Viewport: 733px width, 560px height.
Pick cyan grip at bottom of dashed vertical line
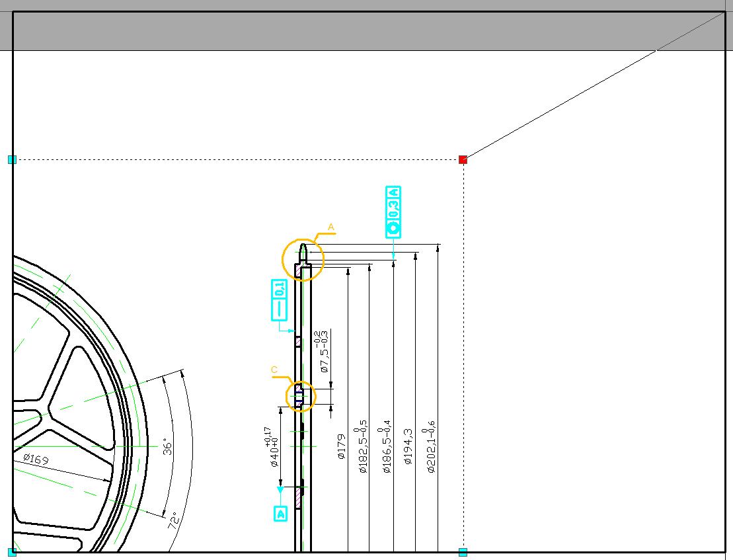(463, 553)
